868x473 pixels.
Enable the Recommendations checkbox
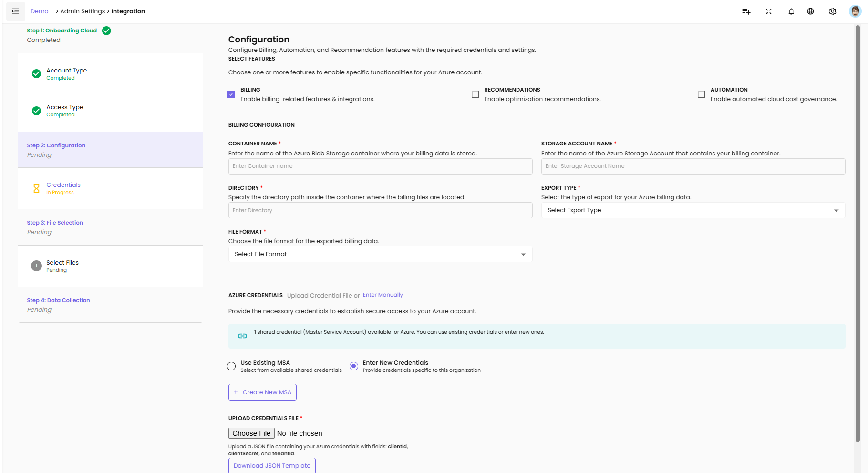[x=475, y=94]
